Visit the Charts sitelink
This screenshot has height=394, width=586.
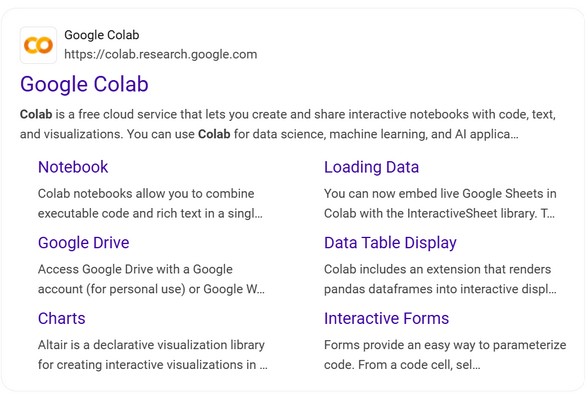[62, 318]
